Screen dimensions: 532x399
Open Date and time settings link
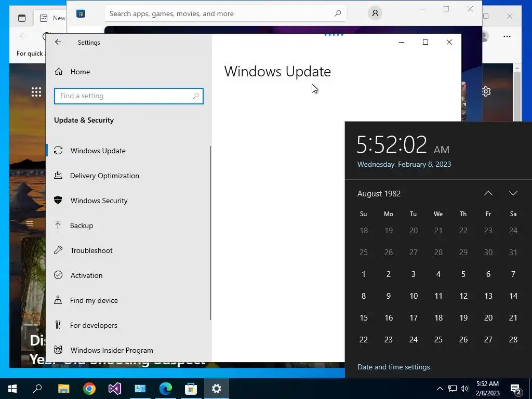coord(394,367)
